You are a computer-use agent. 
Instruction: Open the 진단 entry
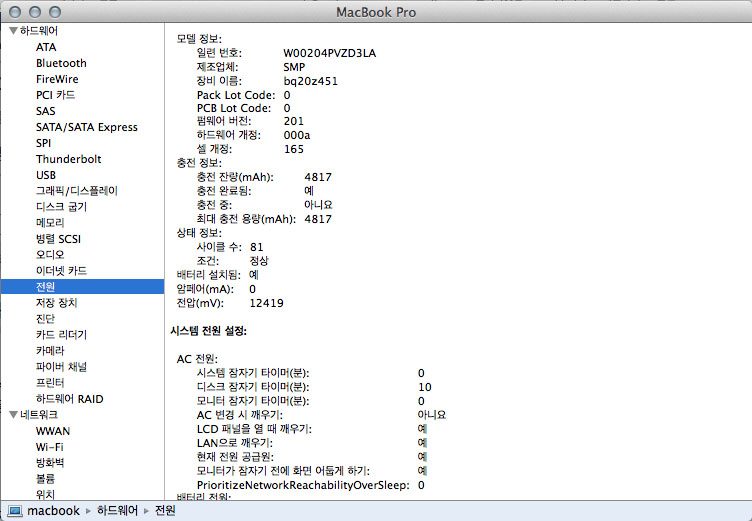(x=45, y=319)
